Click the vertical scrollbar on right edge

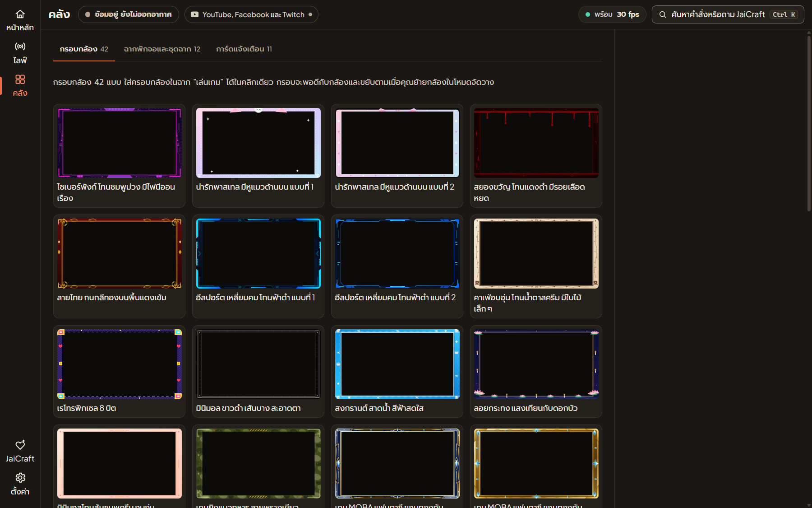coord(809,123)
